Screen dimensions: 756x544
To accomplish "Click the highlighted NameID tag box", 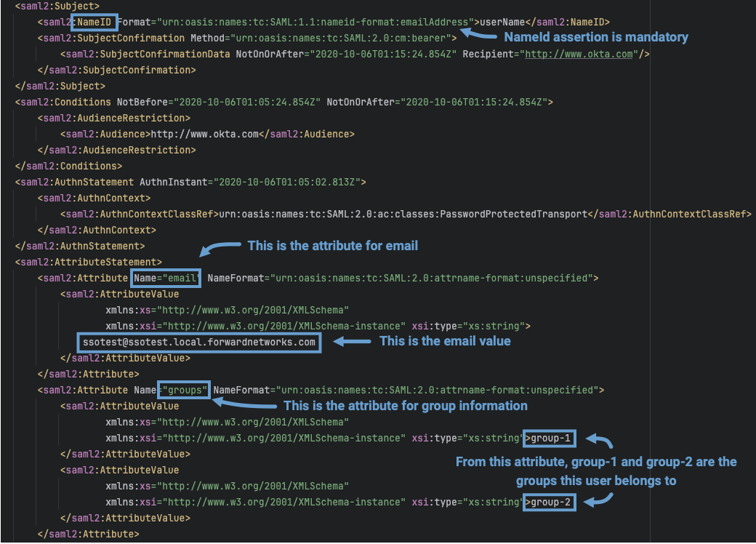I will tap(95, 23).
